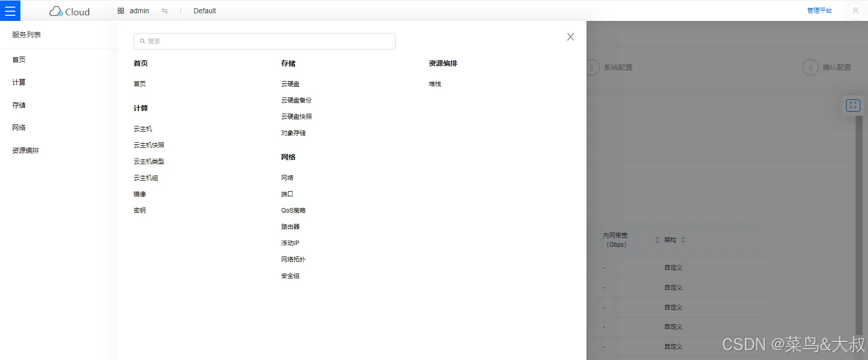Click 系统配置 step label

point(618,67)
